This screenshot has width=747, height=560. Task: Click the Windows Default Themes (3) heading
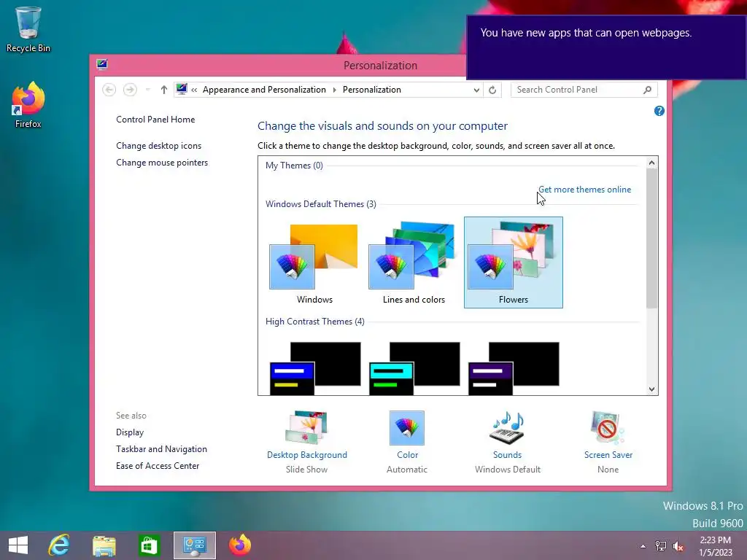(321, 204)
